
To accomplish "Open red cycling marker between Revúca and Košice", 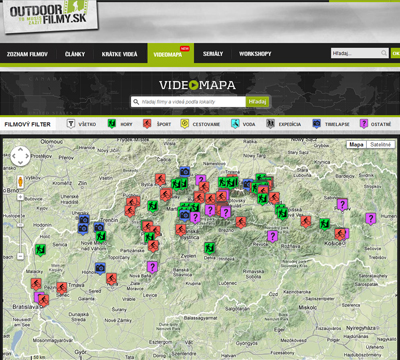I will click(x=305, y=222).
